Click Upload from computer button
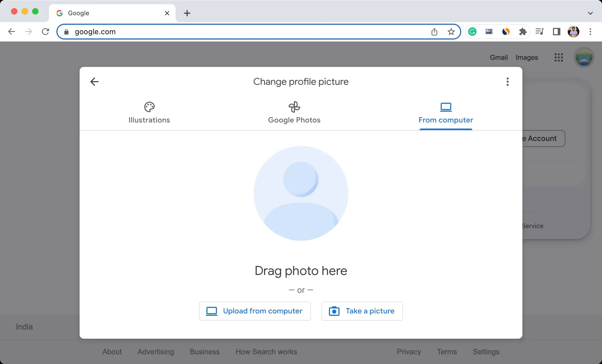Screen dimensions: 602x364 pyautogui.click(x=255, y=311)
